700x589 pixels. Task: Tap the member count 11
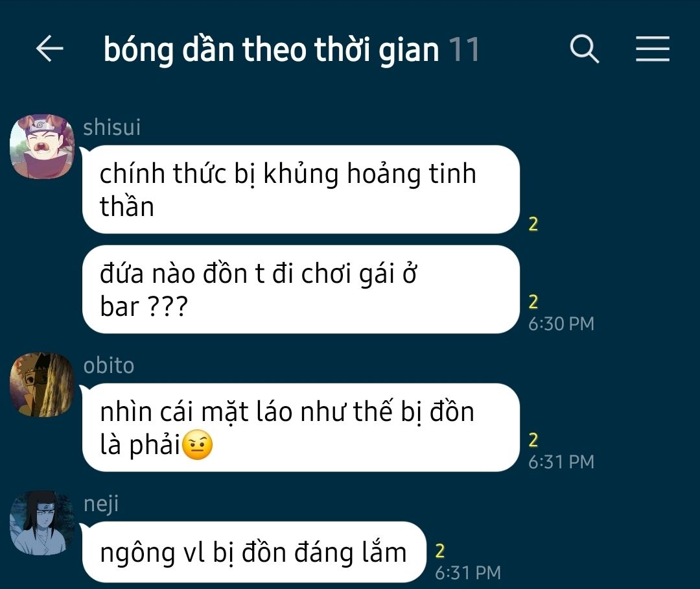[x=464, y=49]
